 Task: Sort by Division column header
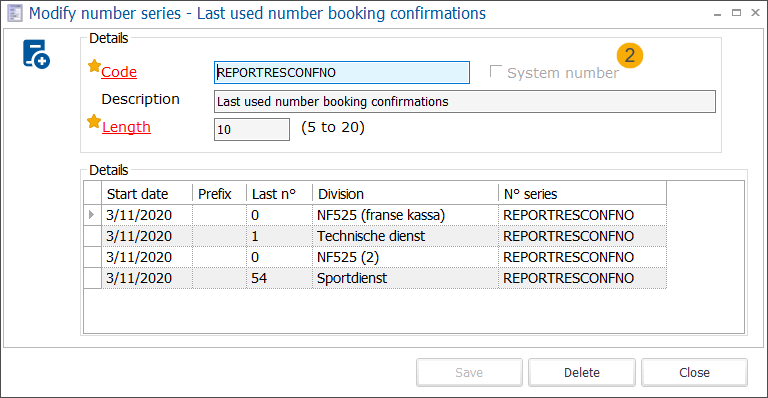coord(406,194)
